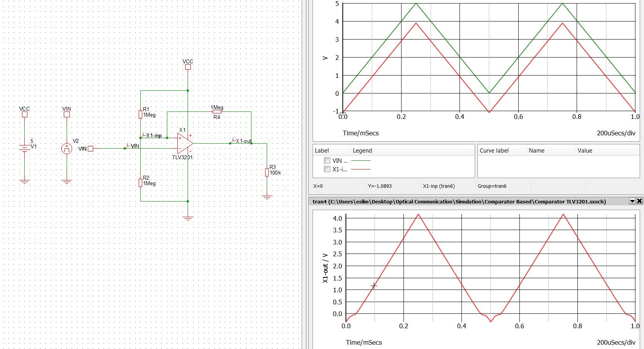Click the ground symbol under battery V1
Screen dimensions: 644x349
pos(25,182)
